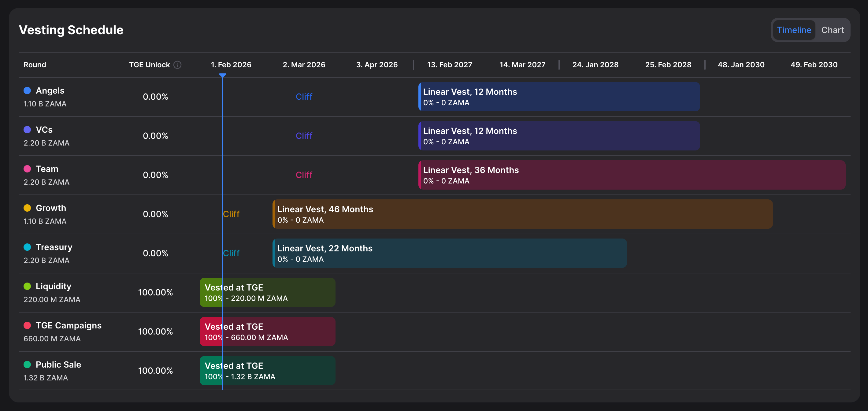Click the pink Team round dot

coord(27,169)
